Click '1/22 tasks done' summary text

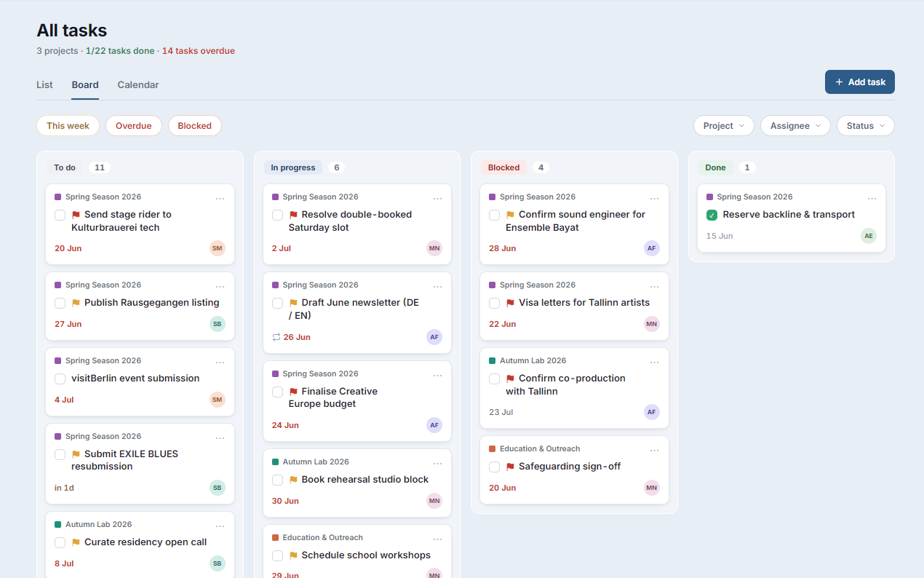(x=120, y=51)
